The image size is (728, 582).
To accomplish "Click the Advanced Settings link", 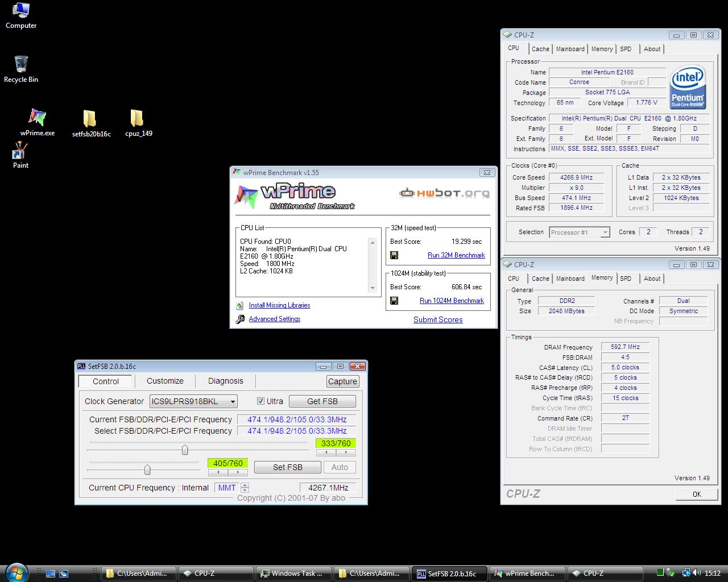I will point(275,319).
